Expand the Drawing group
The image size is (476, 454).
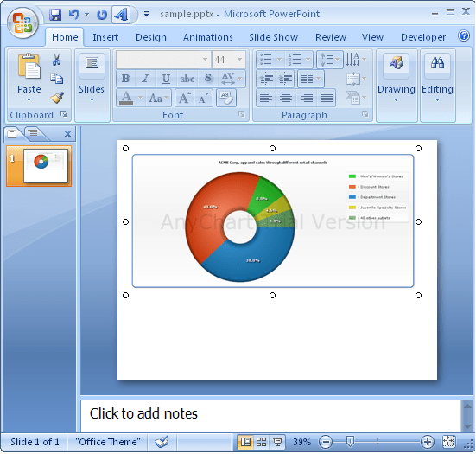[397, 100]
